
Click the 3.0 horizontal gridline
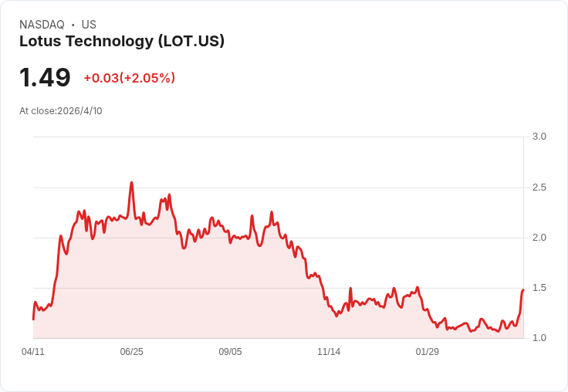pyautogui.click(x=278, y=137)
